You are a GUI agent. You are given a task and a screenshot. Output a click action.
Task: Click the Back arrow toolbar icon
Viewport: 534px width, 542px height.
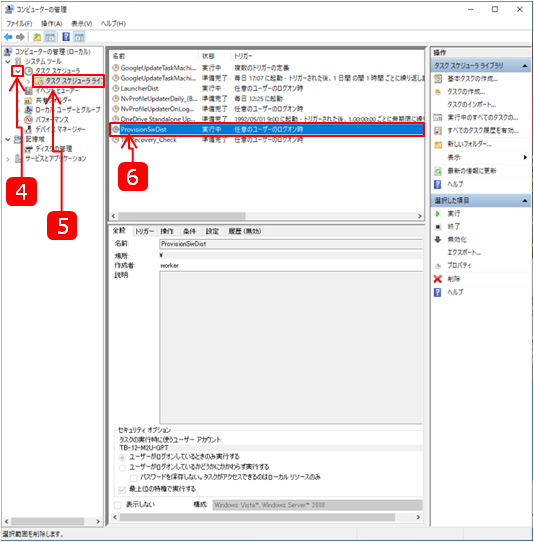click(8, 37)
